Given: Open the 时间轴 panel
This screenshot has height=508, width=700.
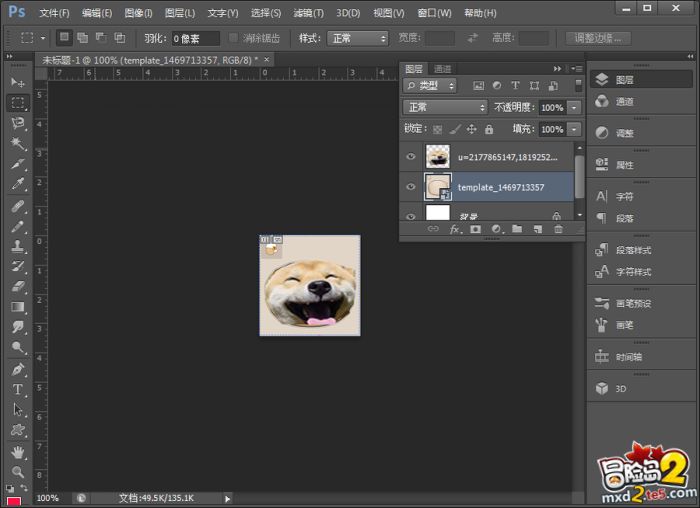Looking at the screenshot, I should [x=640, y=357].
